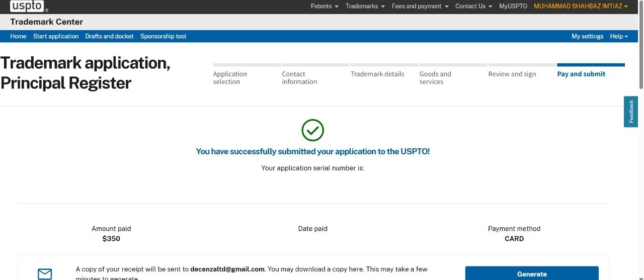
Task: Expand the Help dropdown
Action: [x=618, y=36]
